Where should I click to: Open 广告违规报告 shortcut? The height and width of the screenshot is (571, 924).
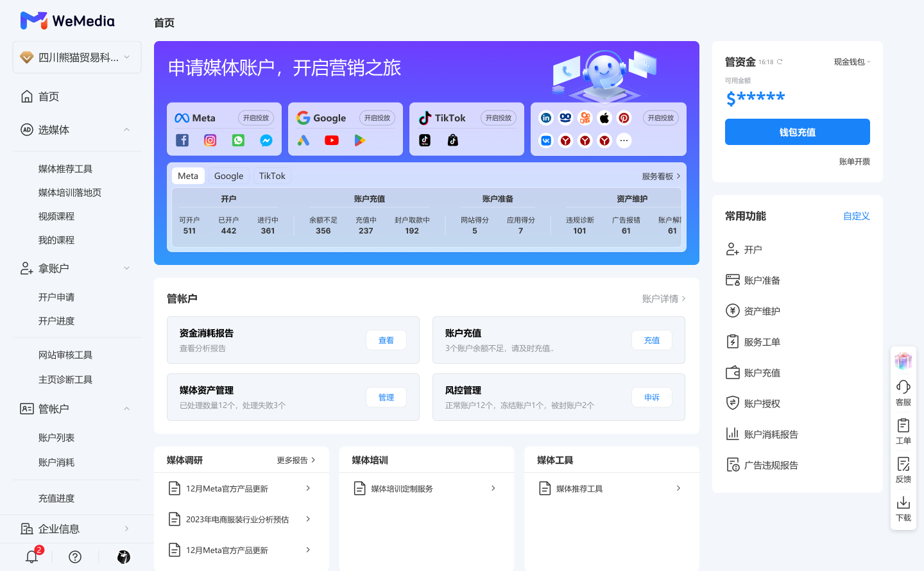point(762,465)
